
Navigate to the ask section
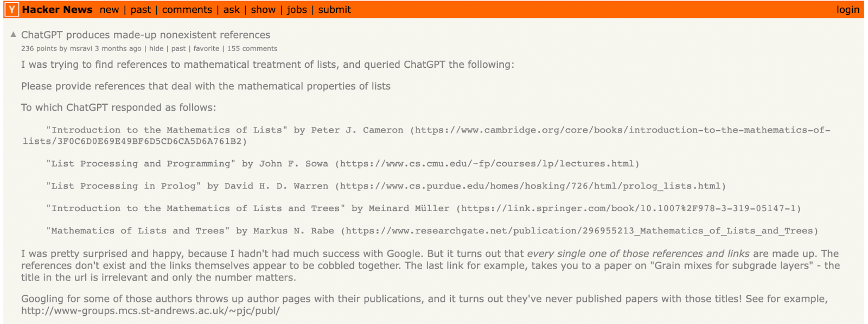point(232,9)
